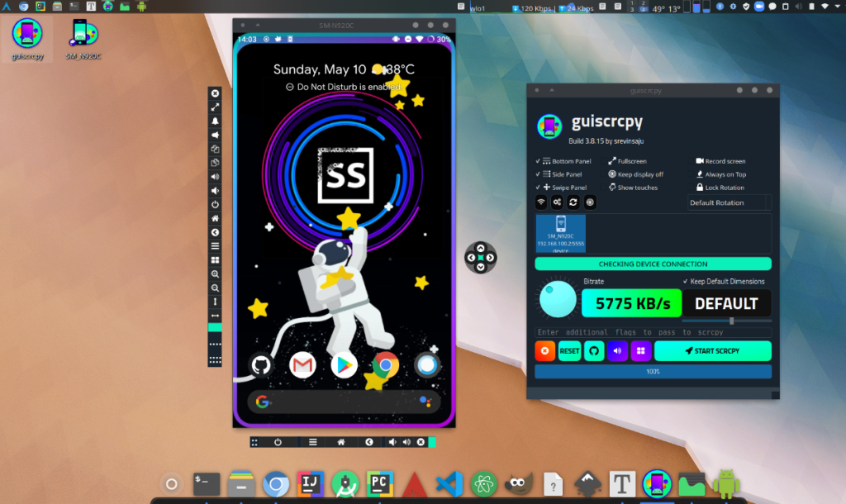846x504 pixels.
Task: Open the guiscrcpy desktop shortcut
Action: point(27,39)
